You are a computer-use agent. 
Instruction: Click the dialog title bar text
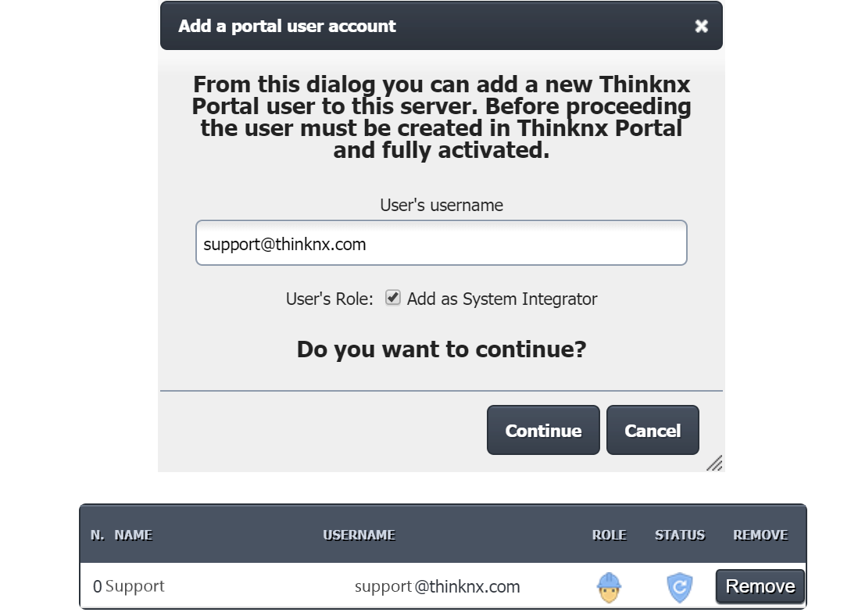click(x=287, y=27)
